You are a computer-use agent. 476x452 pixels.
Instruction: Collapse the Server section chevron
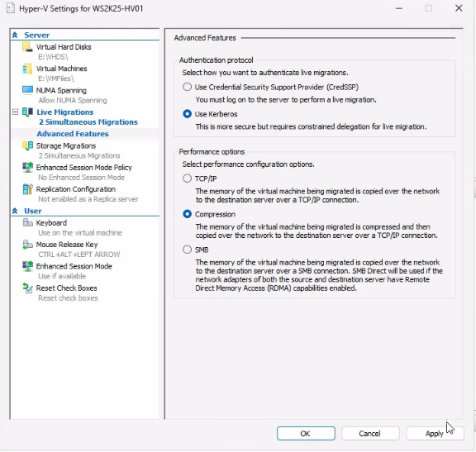[x=15, y=35]
